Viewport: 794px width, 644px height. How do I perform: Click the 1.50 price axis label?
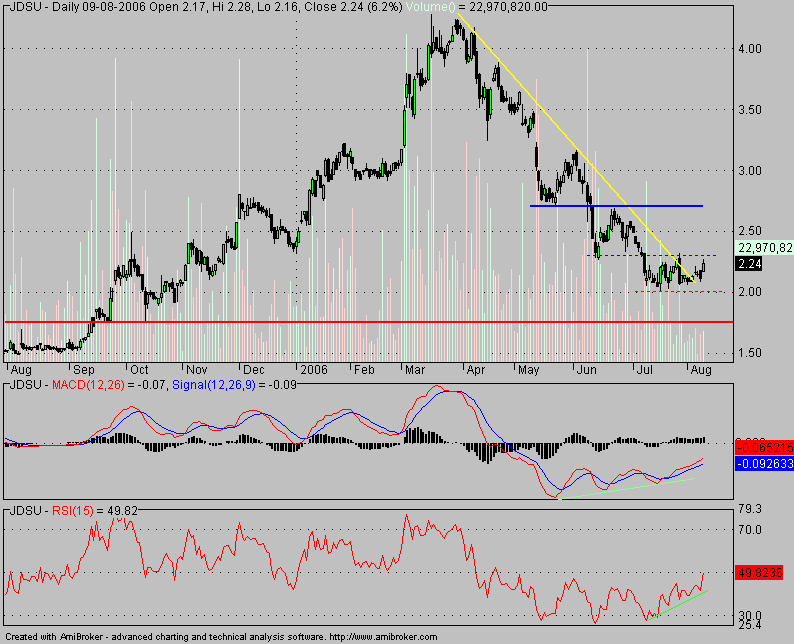tap(750, 353)
